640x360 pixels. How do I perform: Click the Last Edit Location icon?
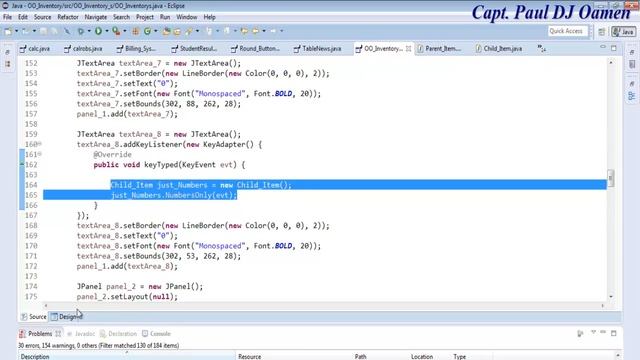pyautogui.click(x=244, y=31)
